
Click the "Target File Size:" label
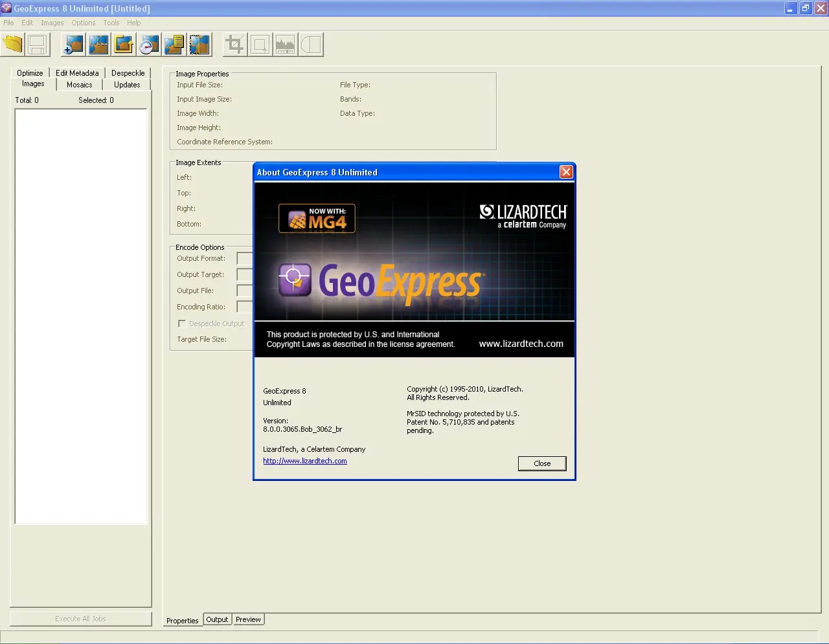click(201, 339)
